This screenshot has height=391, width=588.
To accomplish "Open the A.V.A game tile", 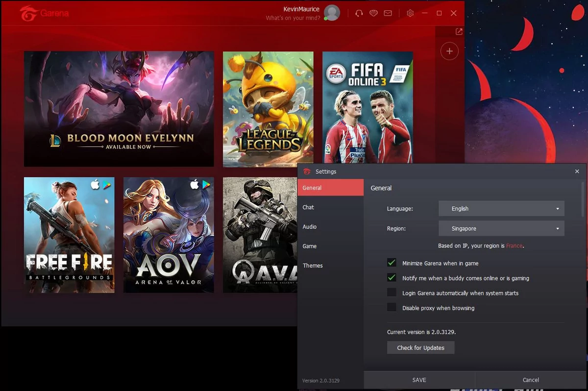I will coord(260,235).
